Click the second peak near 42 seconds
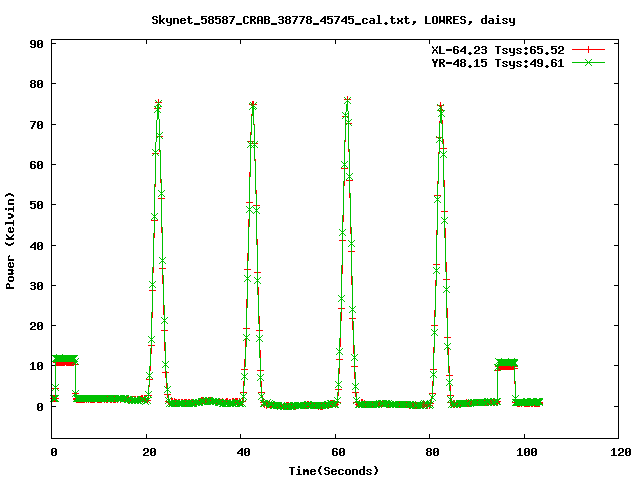Screen dimensions: 640x480 (253, 105)
